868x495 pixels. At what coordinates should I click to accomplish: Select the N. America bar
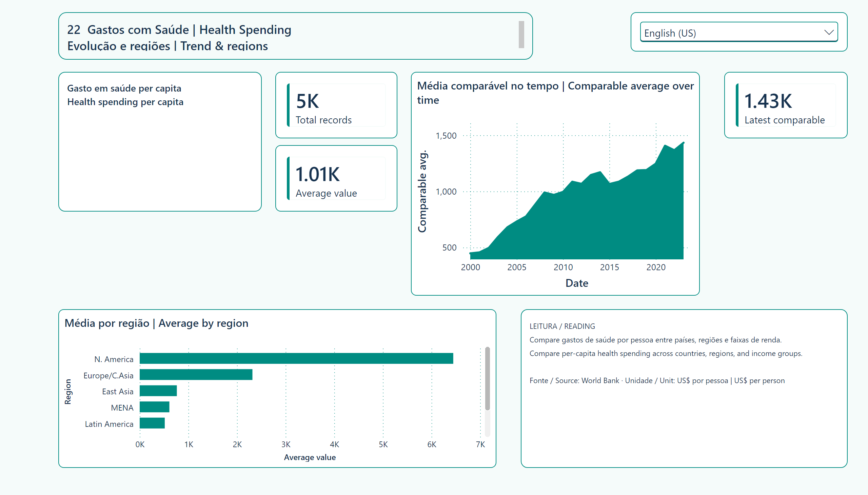tap(296, 358)
